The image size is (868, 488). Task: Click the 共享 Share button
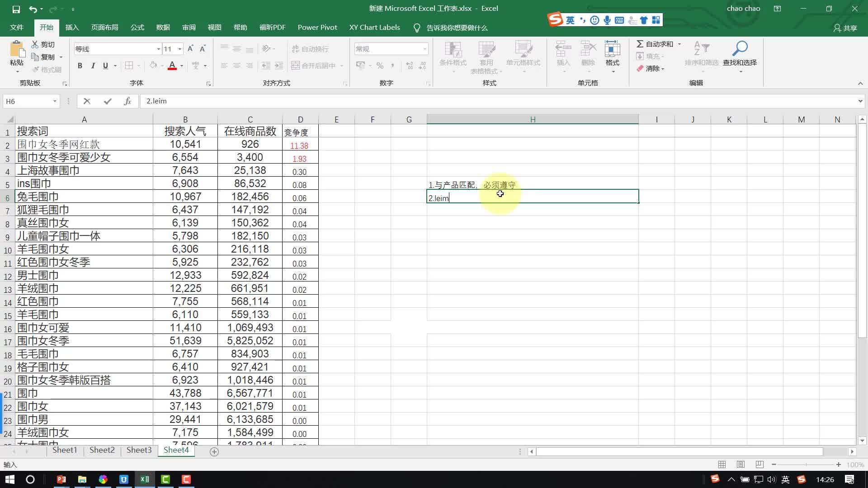(x=845, y=28)
